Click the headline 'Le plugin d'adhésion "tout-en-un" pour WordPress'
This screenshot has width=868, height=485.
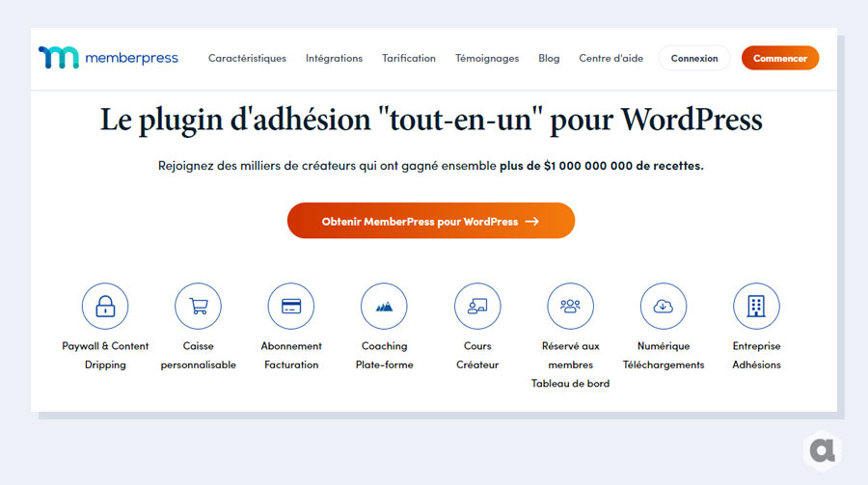point(431,121)
